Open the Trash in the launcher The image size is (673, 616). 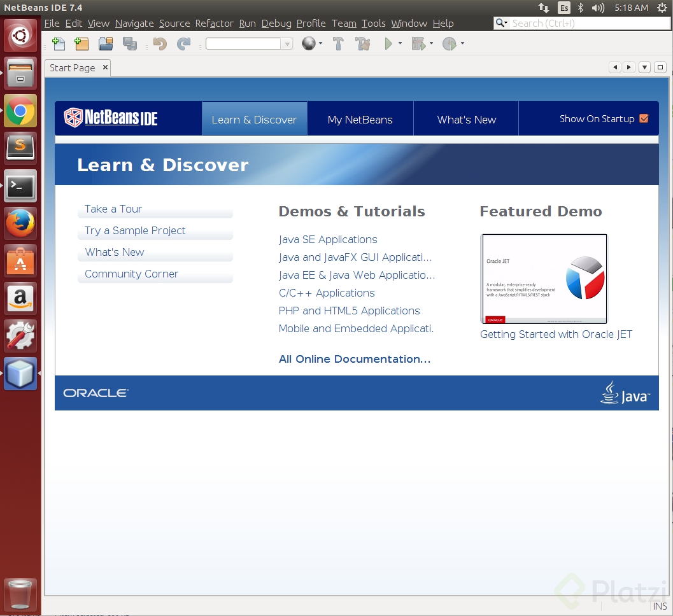20,594
